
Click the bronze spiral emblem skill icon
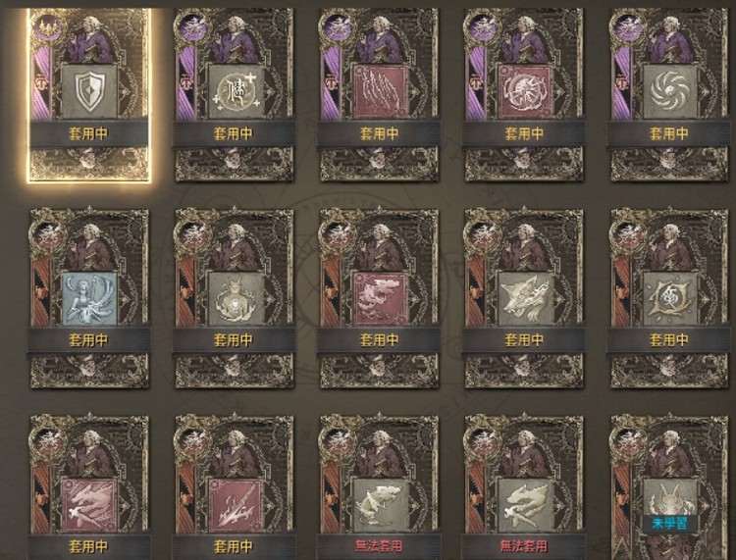[670, 299]
